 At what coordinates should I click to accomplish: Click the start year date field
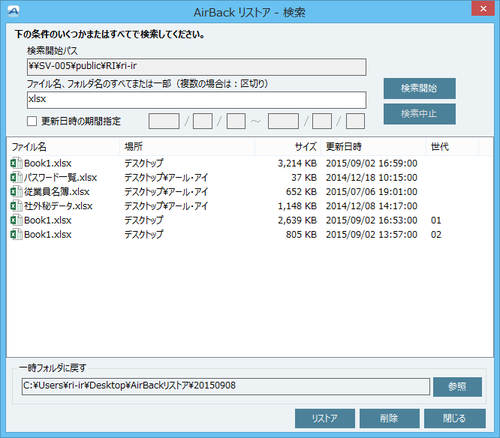pos(164,121)
